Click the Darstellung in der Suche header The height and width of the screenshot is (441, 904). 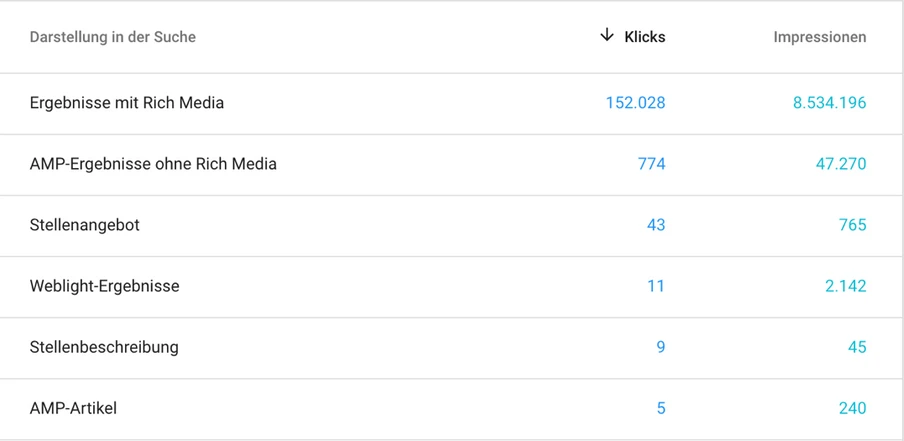point(113,37)
